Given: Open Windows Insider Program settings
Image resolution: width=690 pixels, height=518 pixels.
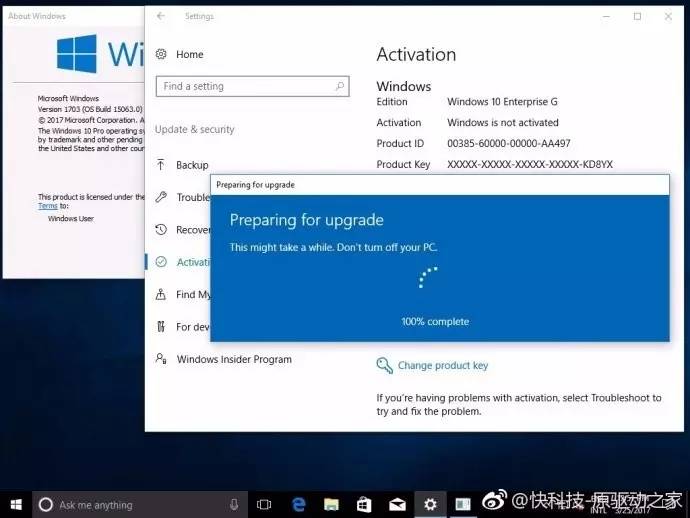Looking at the screenshot, I should coord(233,359).
